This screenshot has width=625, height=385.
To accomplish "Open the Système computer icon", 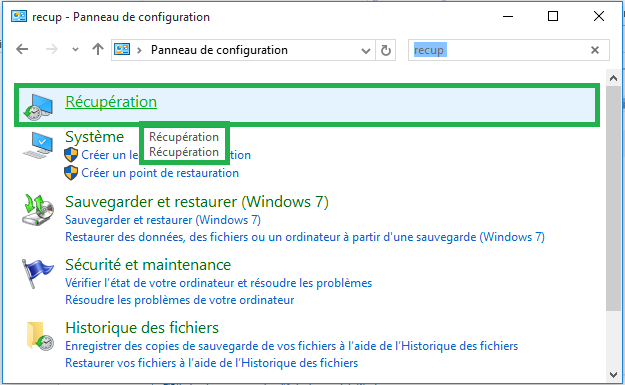I will (x=38, y=145).
